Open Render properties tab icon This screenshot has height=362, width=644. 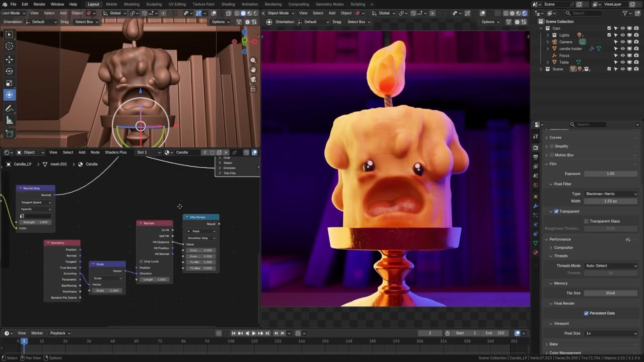[535, 147]
